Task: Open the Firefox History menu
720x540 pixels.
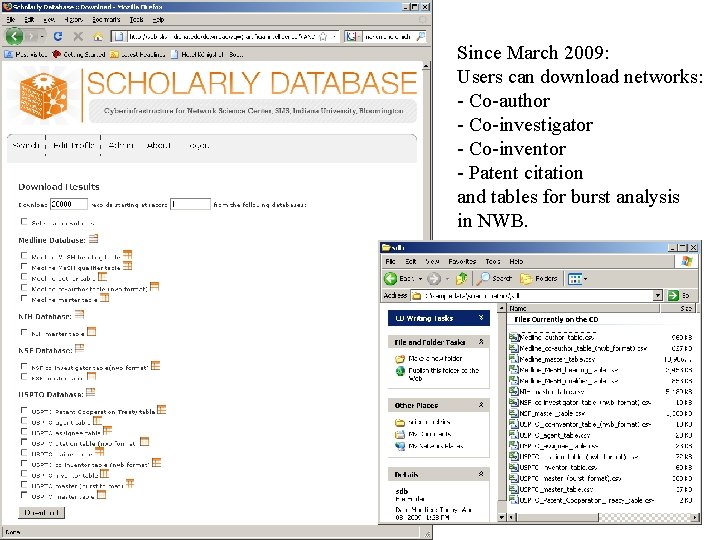Action: (x=73, y=20)
